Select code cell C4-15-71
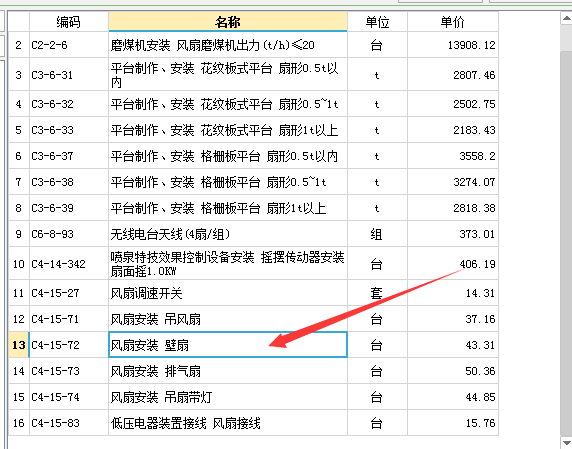The width and height of the screenshot is (572, 449). [x=69, y=319]
